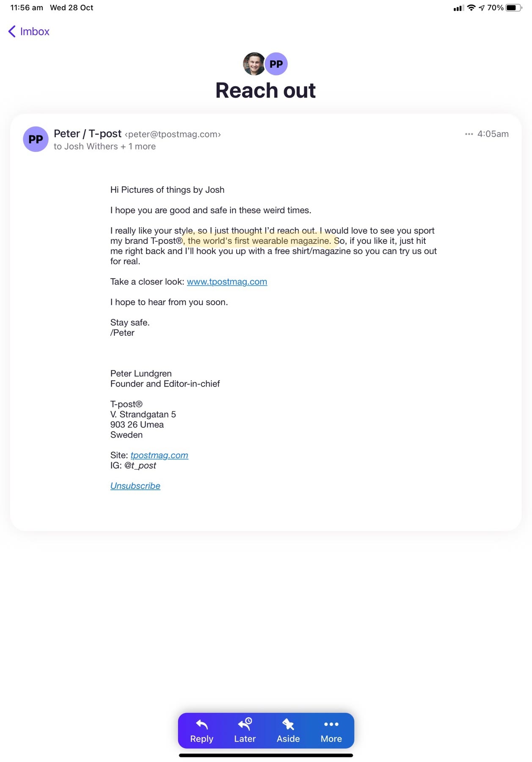Tap the "Reach out" subject title
Screen dimensions: 532x762
266,91
